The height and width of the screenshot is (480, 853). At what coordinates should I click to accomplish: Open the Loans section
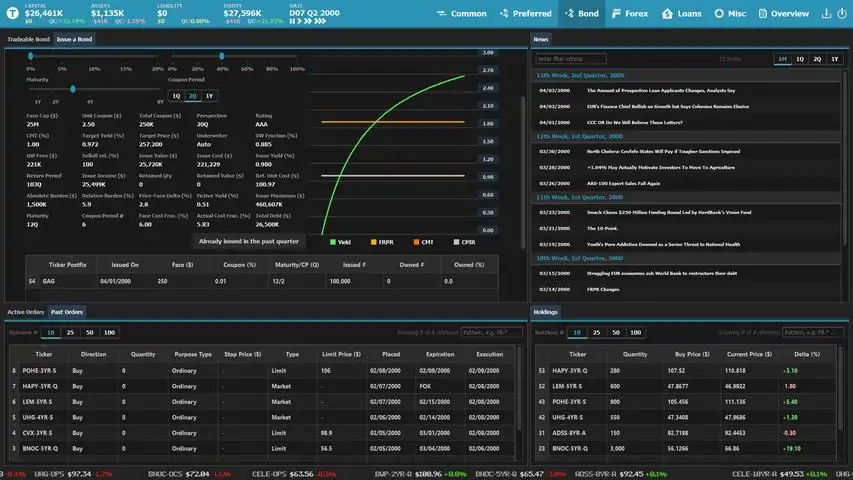click(682, 14)
